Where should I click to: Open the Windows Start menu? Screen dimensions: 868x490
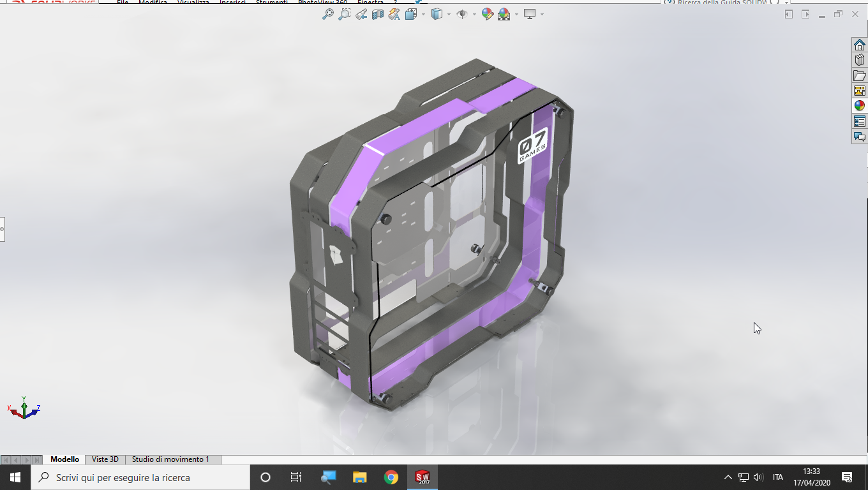(x=15, y=477)
